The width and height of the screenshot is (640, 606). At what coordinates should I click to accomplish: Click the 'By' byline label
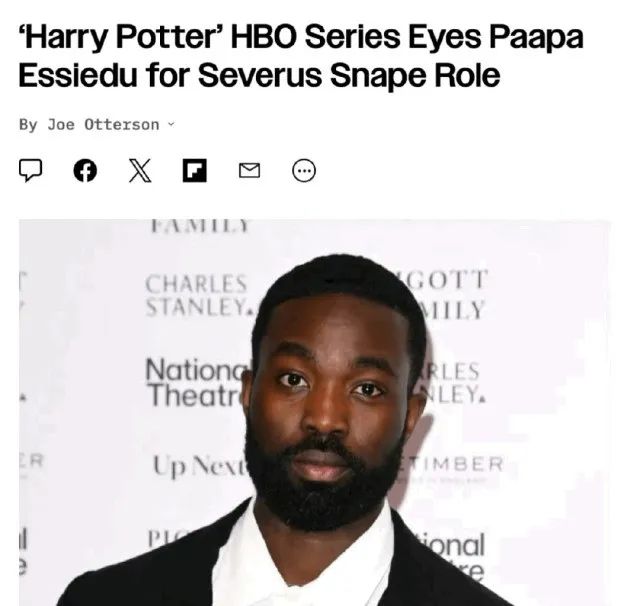click(x=28, y=124)
